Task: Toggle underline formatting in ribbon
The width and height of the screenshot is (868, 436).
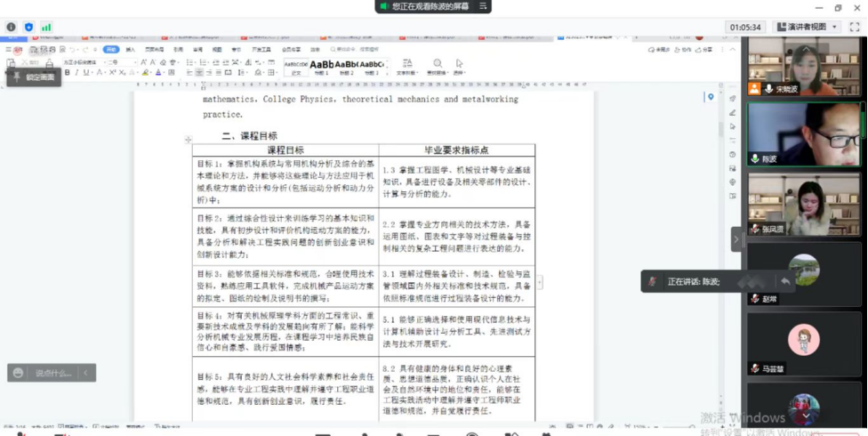Action: pyautogui.click(x=87, y=73)
